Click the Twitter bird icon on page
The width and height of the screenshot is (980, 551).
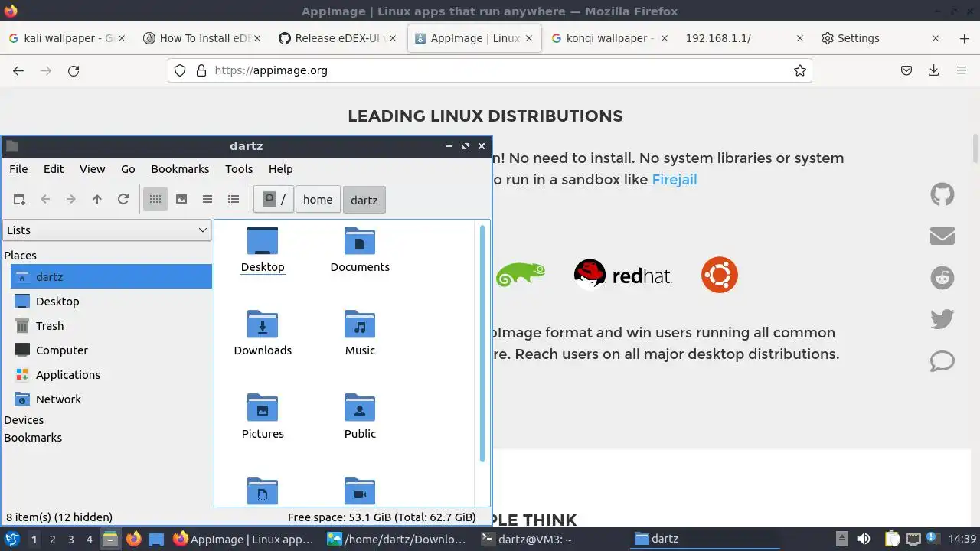pos(942,318)
